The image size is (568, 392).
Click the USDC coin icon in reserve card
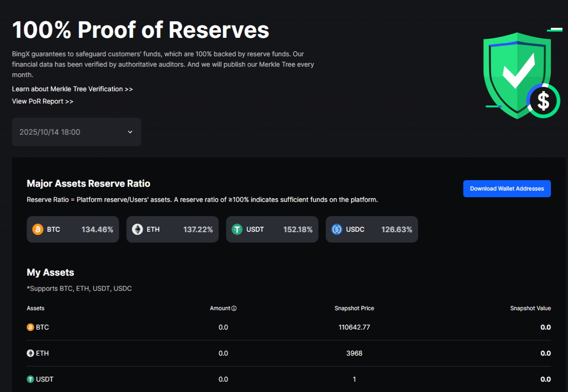point(337,229)
